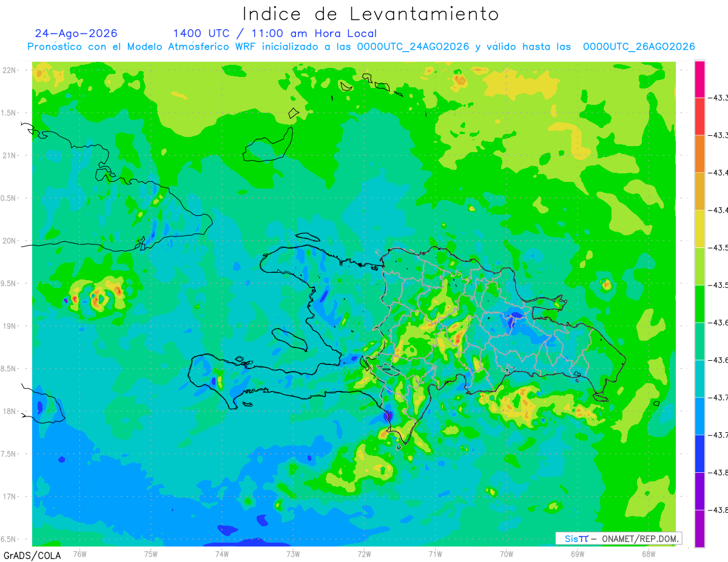
Task: Pick the orange swatch in the color bar
Action: [699, 154]
